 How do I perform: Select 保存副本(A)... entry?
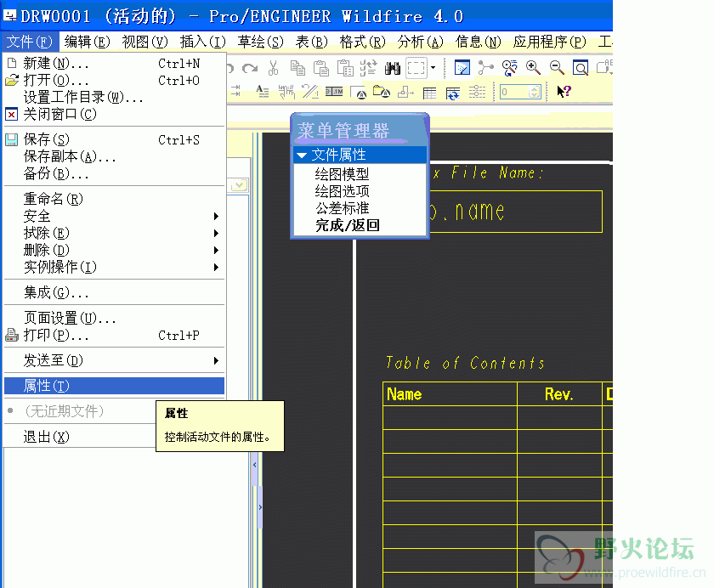click(x=114, y=156)
